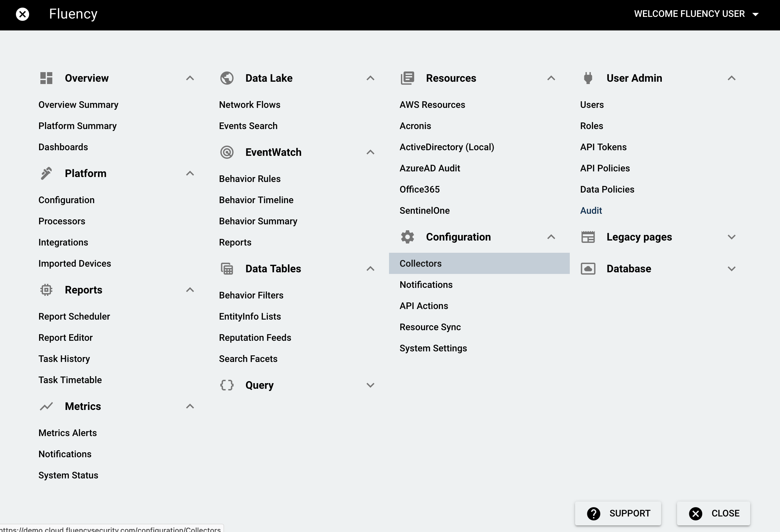This screenshot has width=780, height=532.
Task: Open the Welcome Fluency User dropdown
Action: [696, 14]
